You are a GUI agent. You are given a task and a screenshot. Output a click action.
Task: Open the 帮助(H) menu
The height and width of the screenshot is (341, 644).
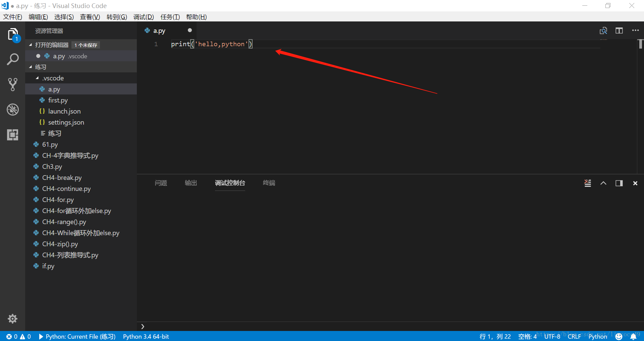[x=196, y=17]
